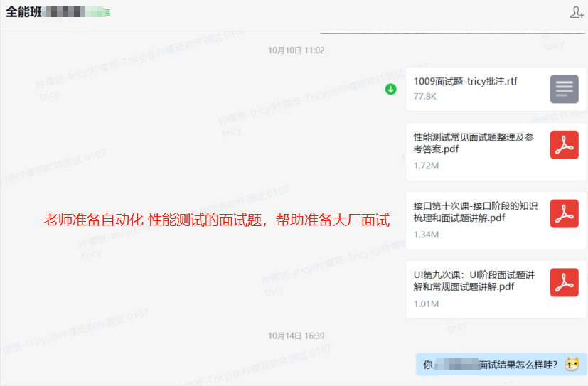
Task: Click the 1.01M file size label
Action: tap(426, 304)
